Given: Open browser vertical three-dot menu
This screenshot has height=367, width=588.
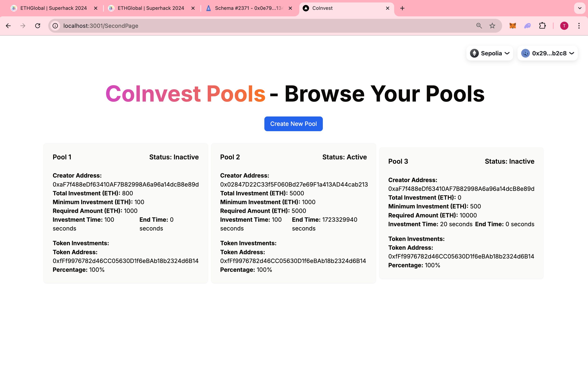Looking at the screenshot, I should point(580,26).
